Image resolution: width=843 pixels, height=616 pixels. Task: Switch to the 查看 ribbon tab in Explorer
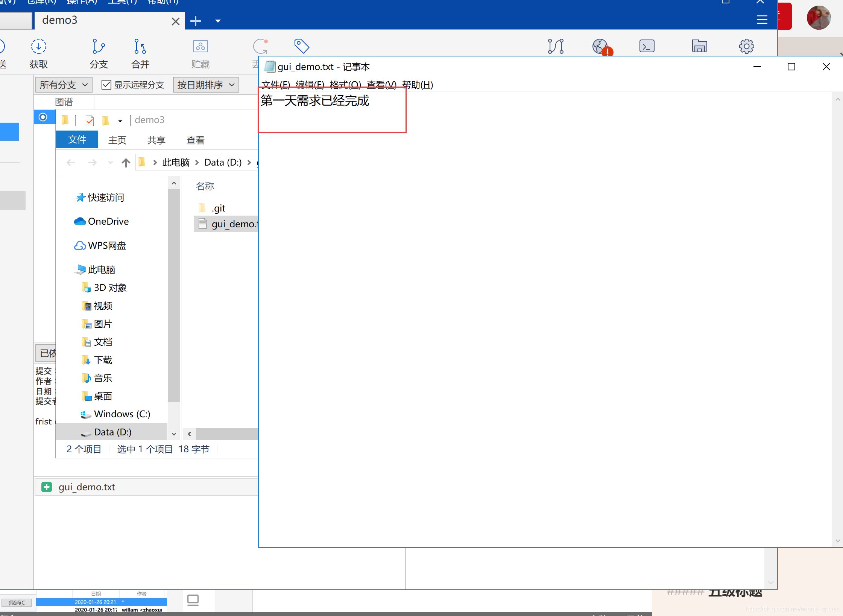(x=195, y=140)
